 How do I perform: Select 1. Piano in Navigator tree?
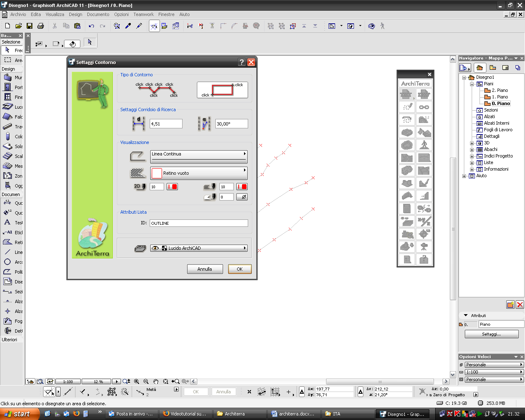pos(500,97)
